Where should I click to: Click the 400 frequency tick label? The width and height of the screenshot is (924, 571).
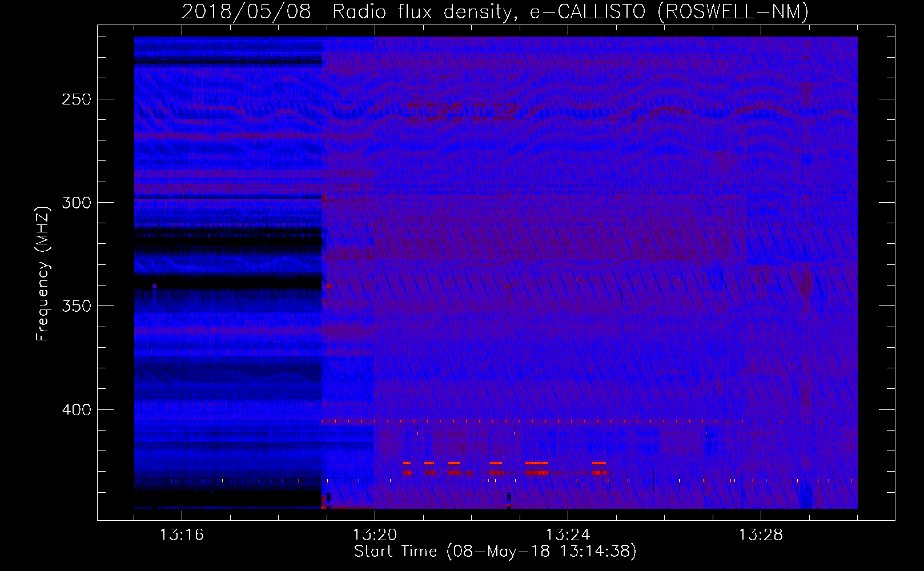click(x=77, y=410)
